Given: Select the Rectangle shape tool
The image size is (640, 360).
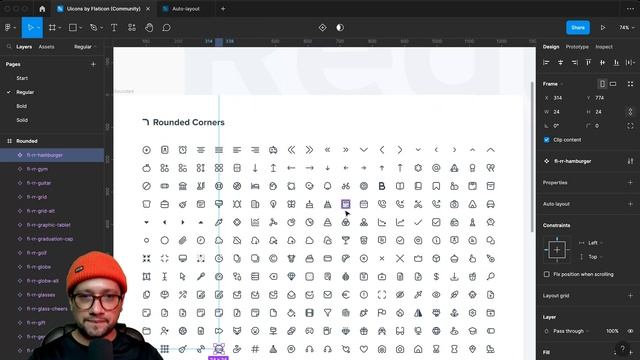Looking at the screenshot, I should 73,28.
